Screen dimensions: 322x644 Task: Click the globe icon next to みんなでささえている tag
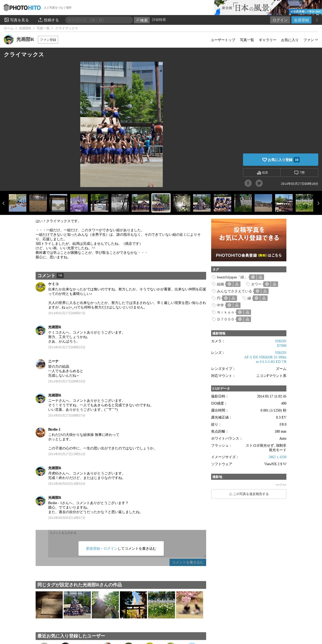257,291
